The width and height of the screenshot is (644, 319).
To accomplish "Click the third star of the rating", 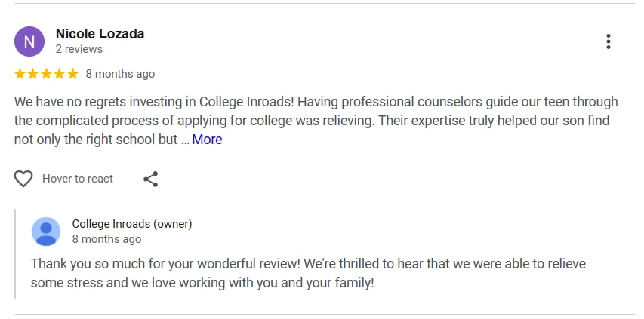I will tap(46, 74).
